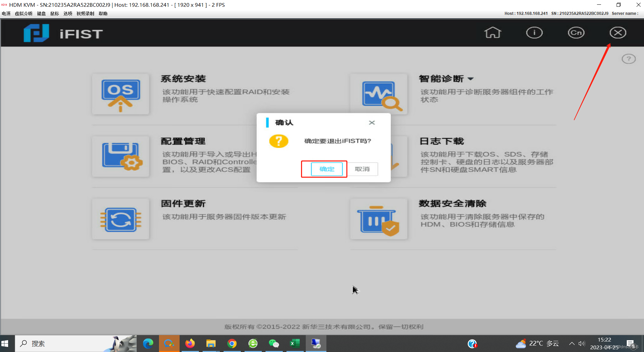Screen dimensions: 644x352
Task: Click the taskbar search box
Action: pos(76,344)
